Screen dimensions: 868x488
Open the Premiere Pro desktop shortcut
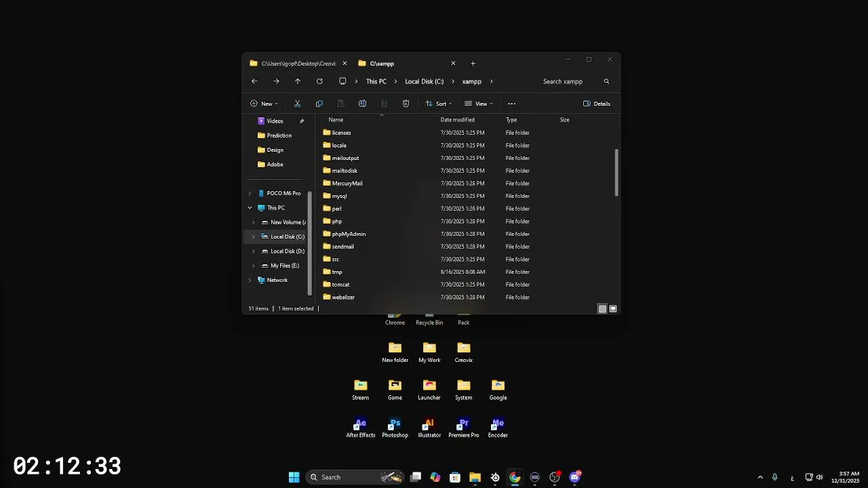click(x=464, y=428)
